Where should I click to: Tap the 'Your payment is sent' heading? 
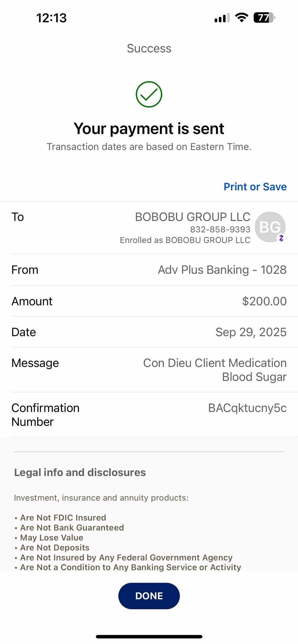[149, 129]
